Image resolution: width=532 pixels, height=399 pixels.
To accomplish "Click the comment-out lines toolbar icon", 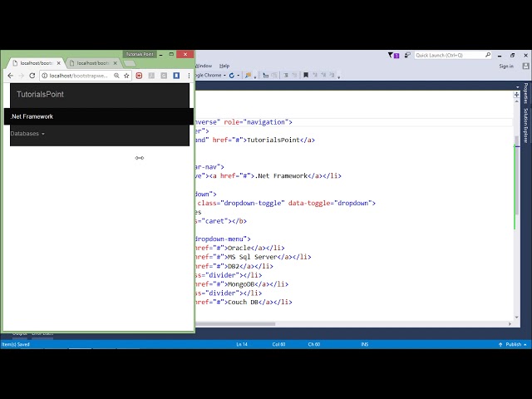I will (x=286, y=76).
